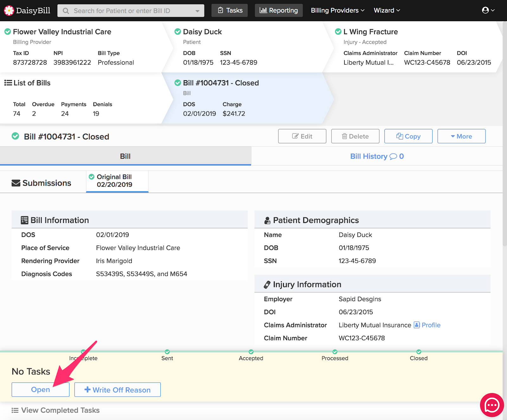Expand the More actions dropdown

461,136
